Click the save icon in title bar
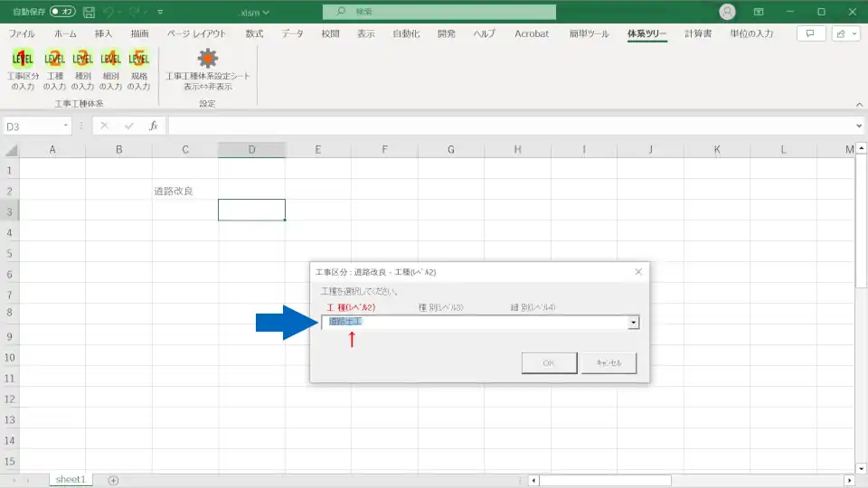 [89, 13]
